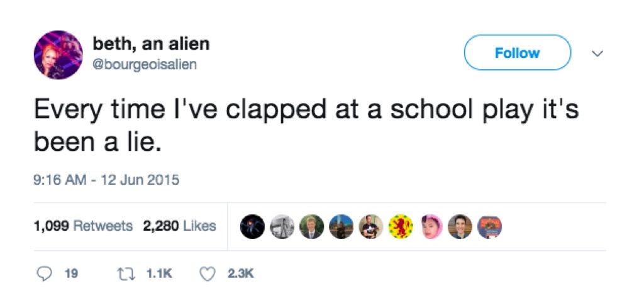Image resolution: width=644 pixels, height=298 pixels.
Task: Open the last liker avatar in the row
Action: [490, 226]
